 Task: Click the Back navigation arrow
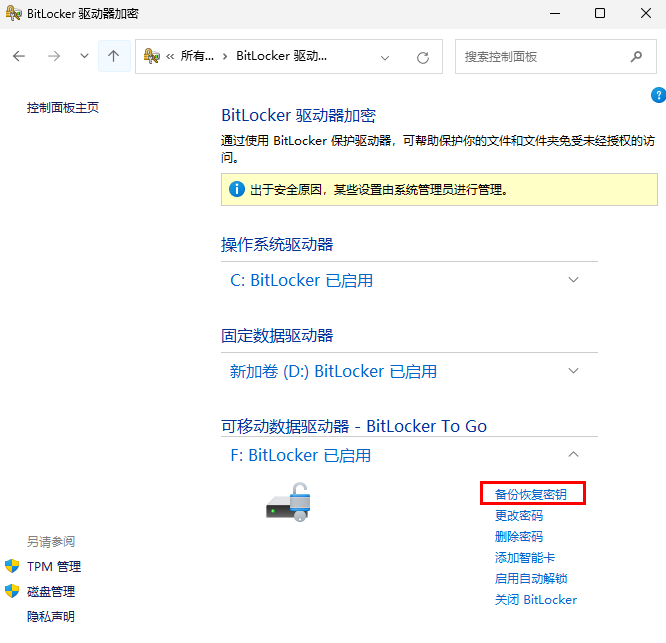[19, 57]
